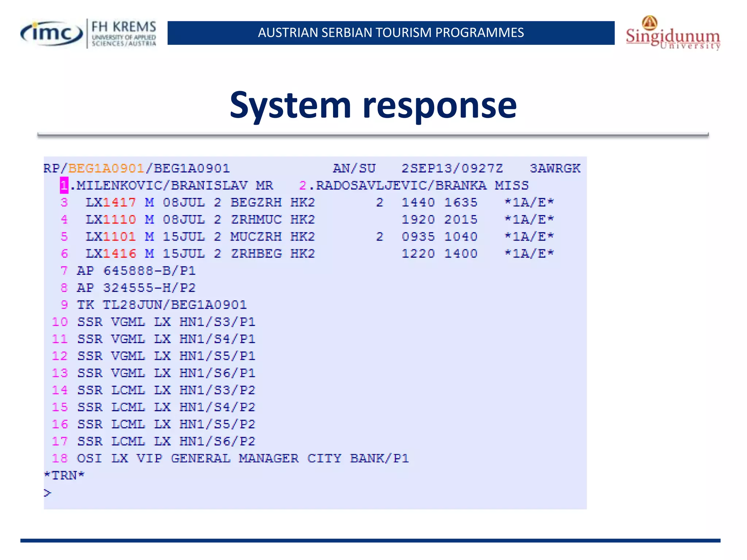747x560 pixels.
Task: Click flight LX1417 BEGZRH segment line
Action: point(307,202)
